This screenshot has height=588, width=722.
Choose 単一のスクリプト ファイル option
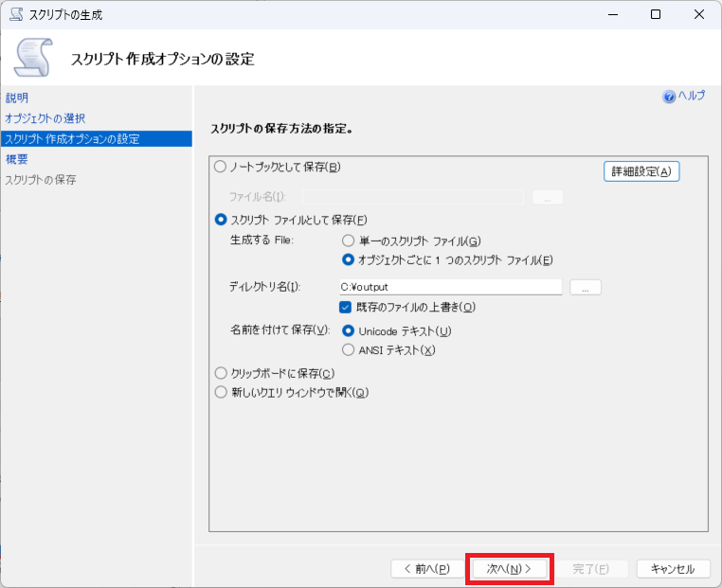click(348, 241)
